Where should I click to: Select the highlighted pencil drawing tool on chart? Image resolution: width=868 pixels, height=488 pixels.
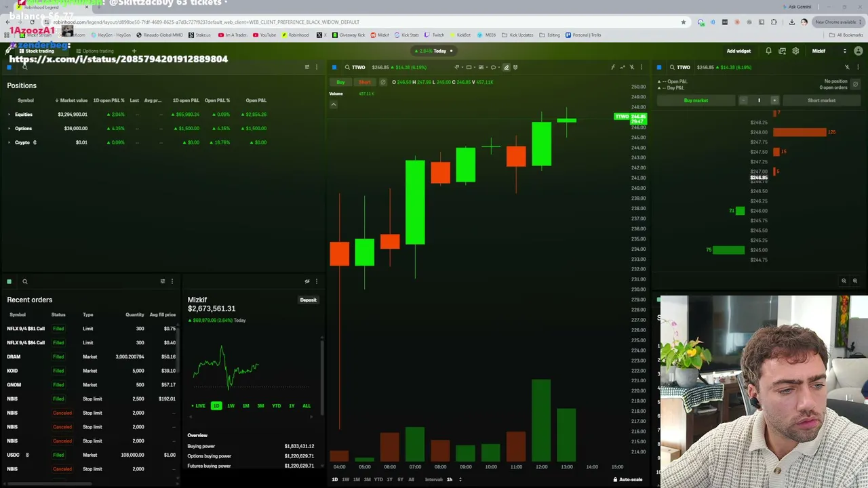coord(506,67)
